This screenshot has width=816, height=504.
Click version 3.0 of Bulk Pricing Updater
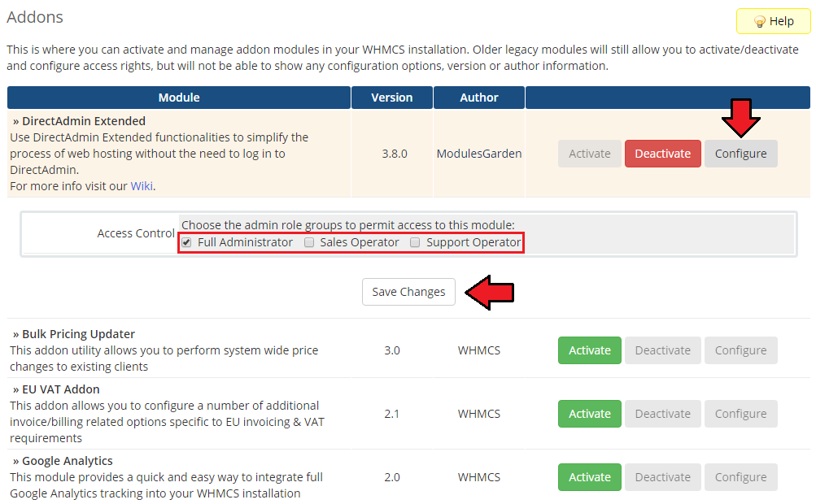click(392, 350)
